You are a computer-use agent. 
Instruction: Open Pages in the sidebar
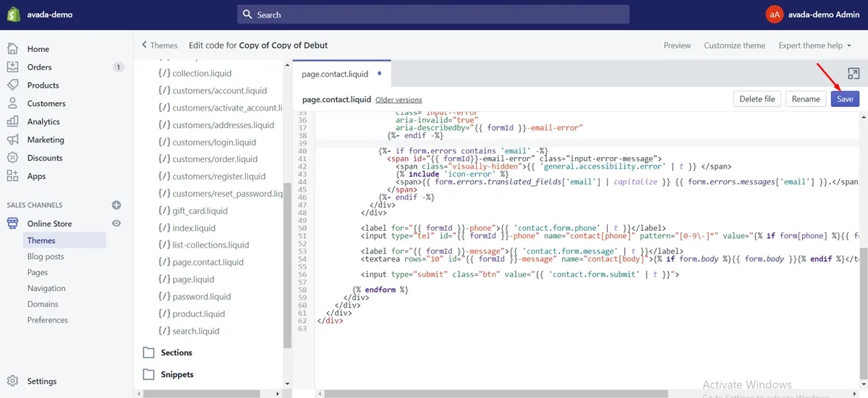(x=38, y=273)
